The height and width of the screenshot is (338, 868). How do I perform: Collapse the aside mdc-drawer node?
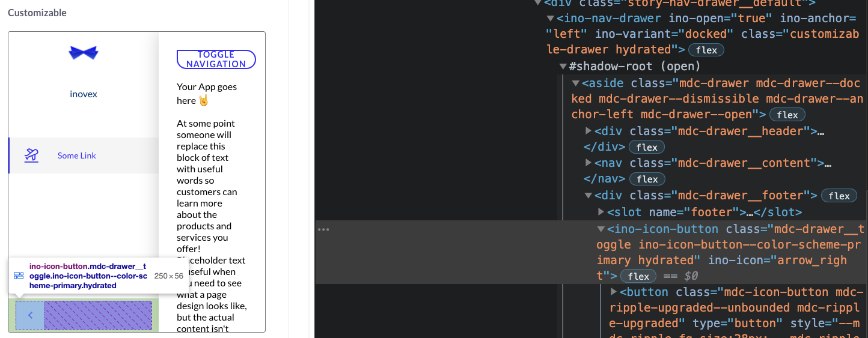576,83
